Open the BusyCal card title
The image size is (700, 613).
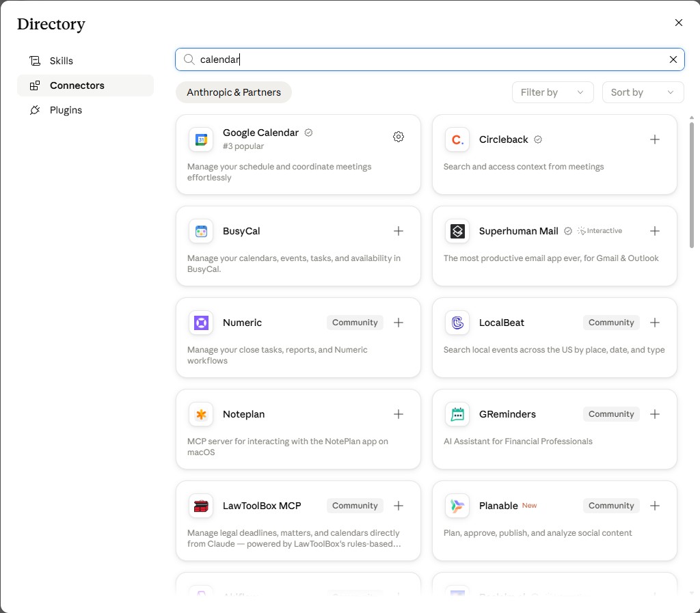click(x=241, y=231)
